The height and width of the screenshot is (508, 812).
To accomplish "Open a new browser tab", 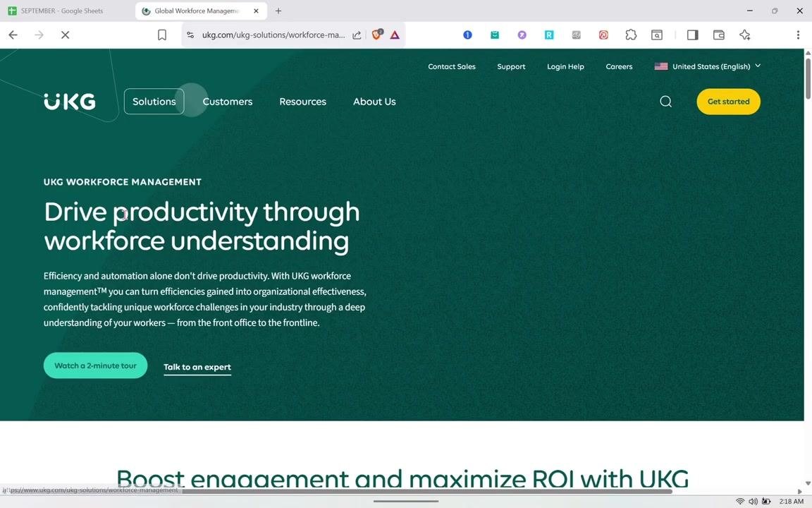I will (278, 11).
